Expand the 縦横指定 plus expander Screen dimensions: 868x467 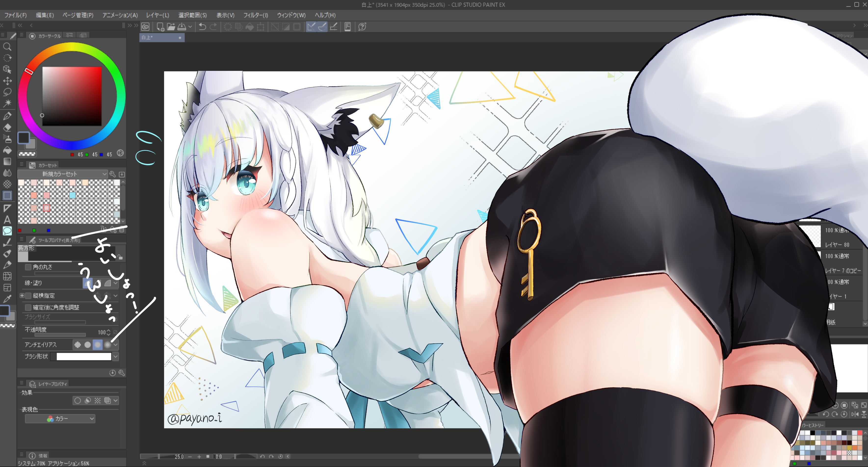22,296
